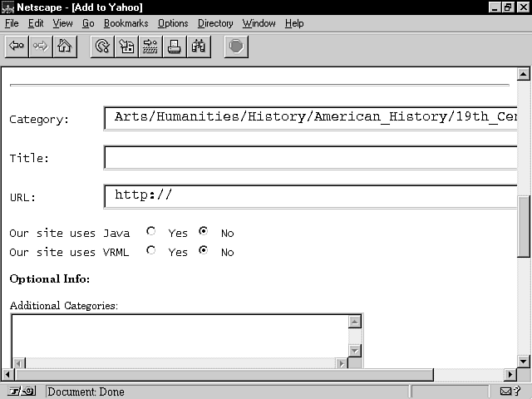532x399 pixels.
Task: Click the 'Document: Done' status text
Action: (x=86, y=392)
